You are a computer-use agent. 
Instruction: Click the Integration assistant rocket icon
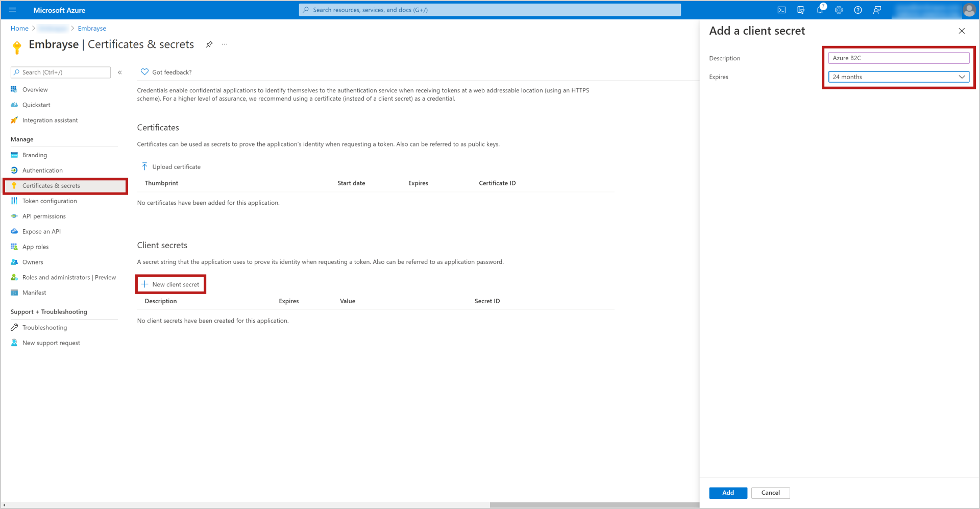click(14, 120)
